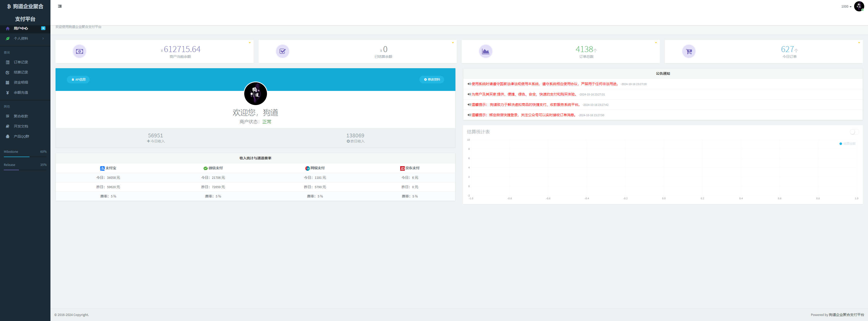Click the area chart icon beside 订单总数
868x321 pixels.
point(485,51)
